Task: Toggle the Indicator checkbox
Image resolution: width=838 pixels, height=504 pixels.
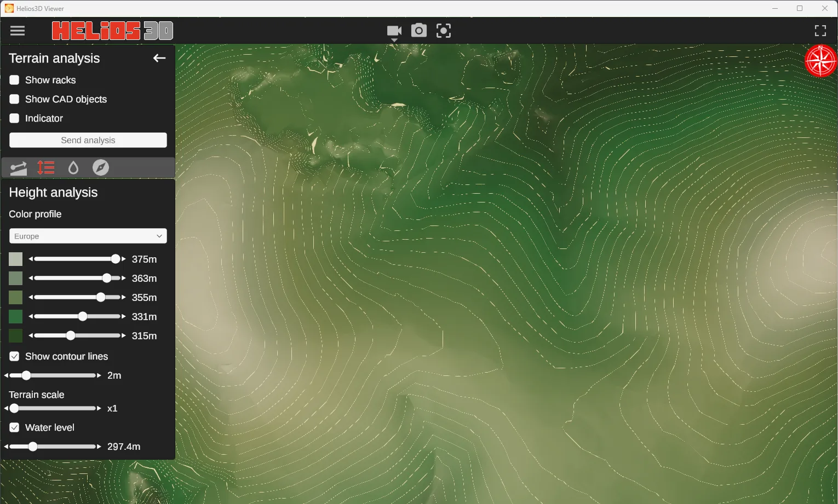Action: point(15,118)
